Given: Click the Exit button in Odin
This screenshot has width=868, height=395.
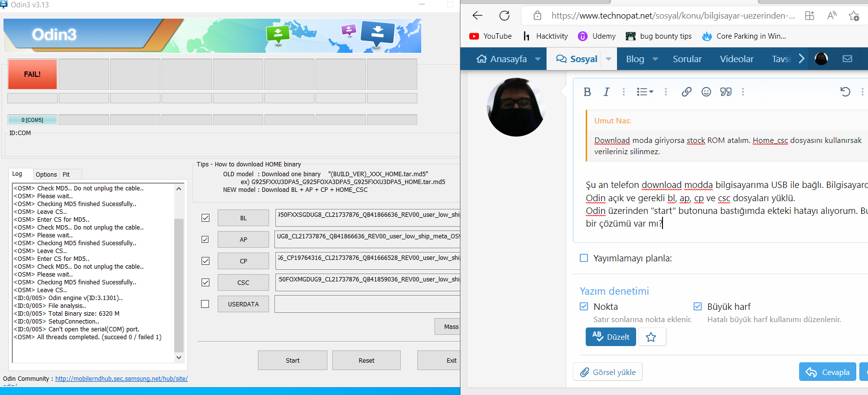Looking at the screenshot, I should coord(439,360).
